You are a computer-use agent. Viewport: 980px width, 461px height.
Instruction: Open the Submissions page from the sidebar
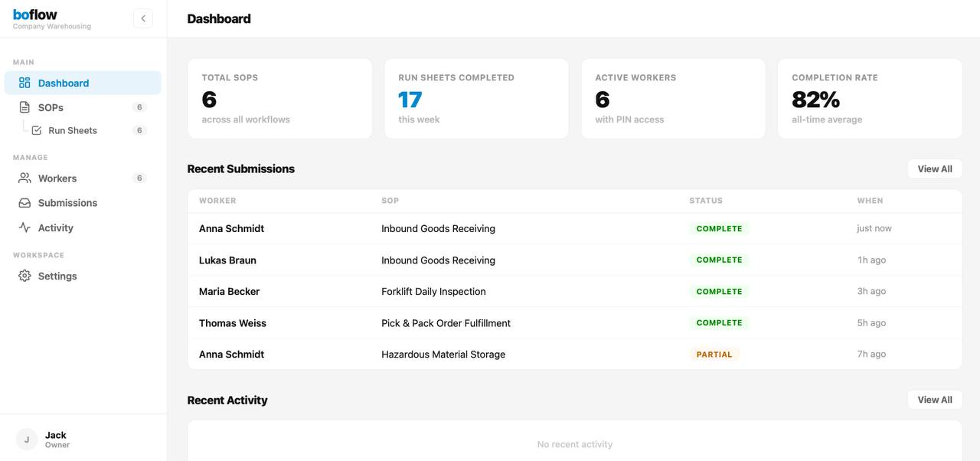tap(67, 202)
